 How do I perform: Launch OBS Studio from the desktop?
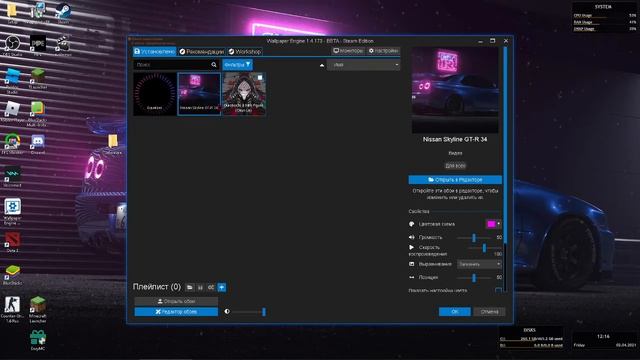pyautogui.click(x=13, y=45)
